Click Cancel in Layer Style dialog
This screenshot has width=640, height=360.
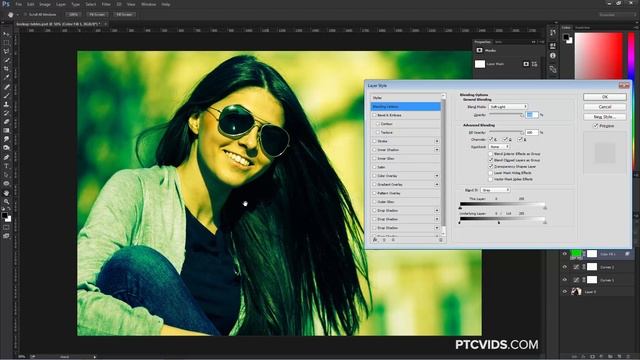point(604,107)
